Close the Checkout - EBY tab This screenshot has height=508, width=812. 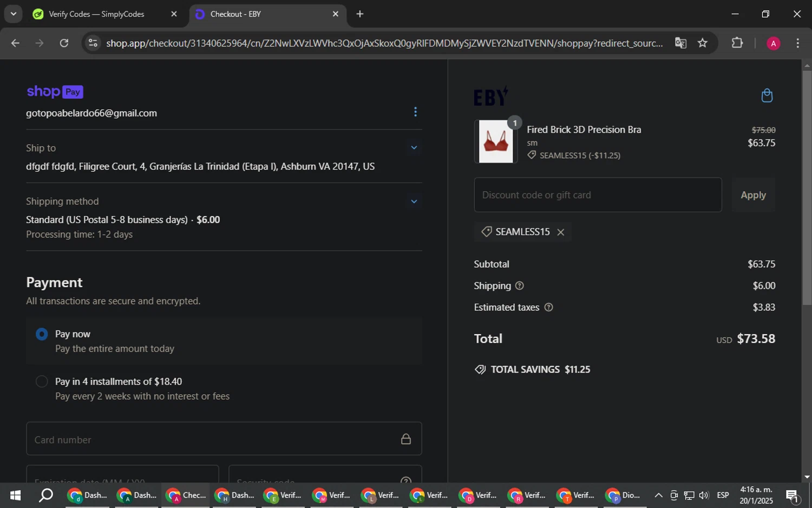coord(336,14)
